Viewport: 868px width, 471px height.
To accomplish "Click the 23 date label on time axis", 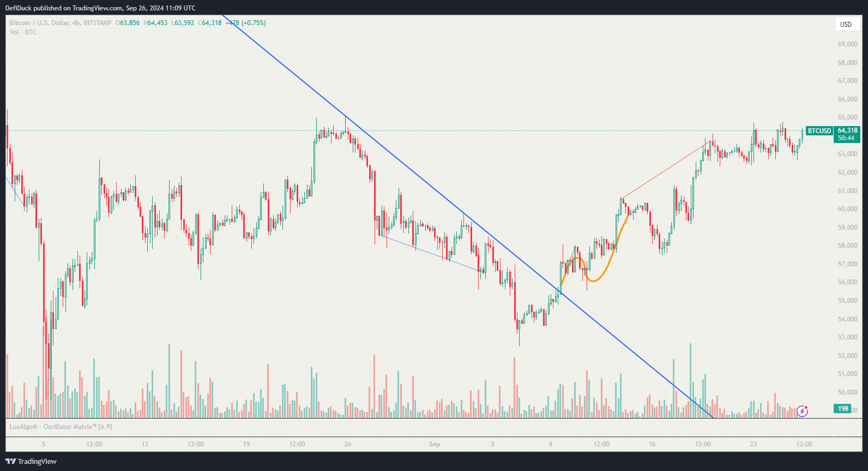I will (x=754, y=444).
